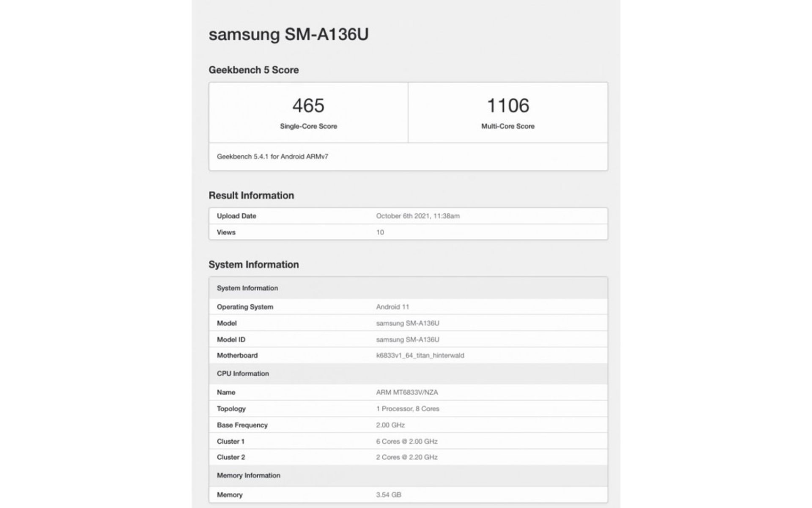The height and width of the screenshot is (508, 812).
Task: Click Geekbench 5.4.1 for Android ARMv7 text
Action: click(272, 157)
